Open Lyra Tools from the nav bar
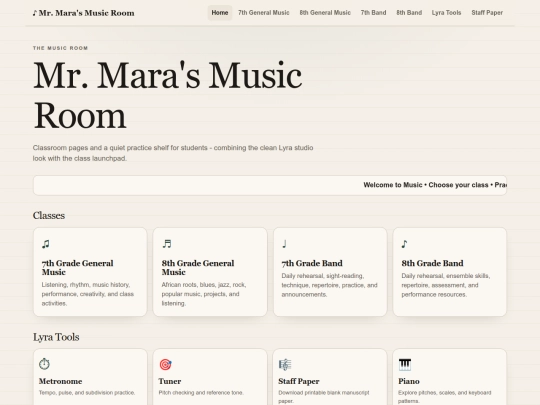540x405 pixels. (446, 13)
